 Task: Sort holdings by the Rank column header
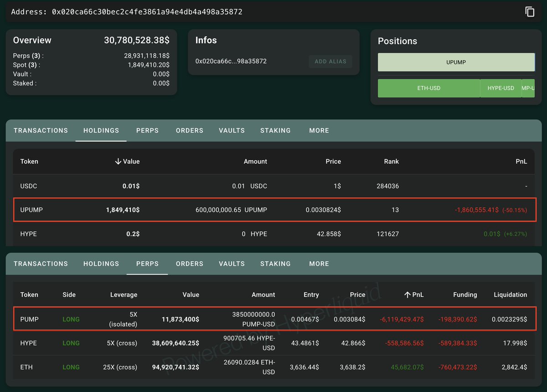391,161
